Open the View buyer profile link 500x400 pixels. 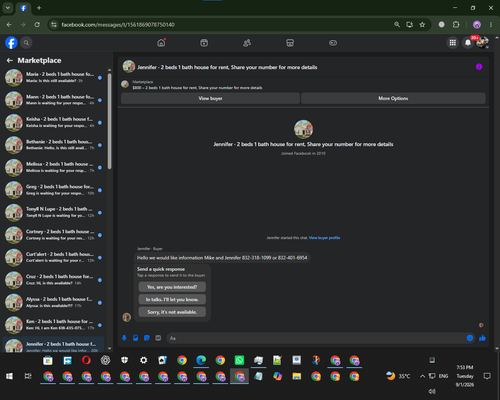click(324, 238)
